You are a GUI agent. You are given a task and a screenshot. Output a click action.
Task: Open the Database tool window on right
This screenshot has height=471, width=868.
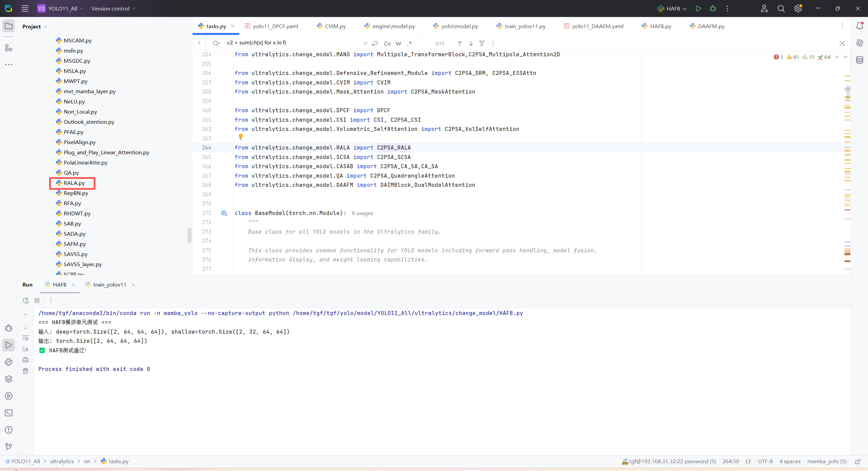[x=860, y=60]
